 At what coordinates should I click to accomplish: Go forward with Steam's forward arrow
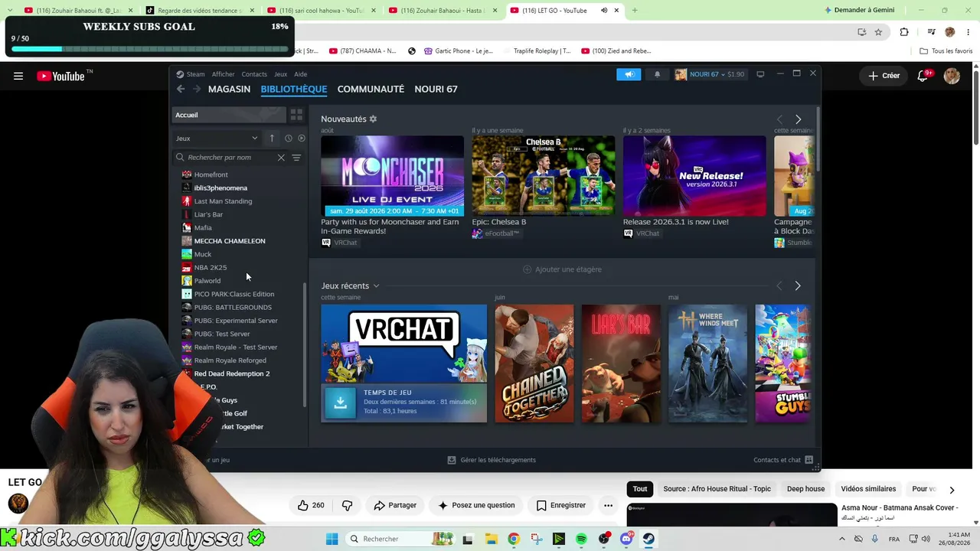(197, 89)
